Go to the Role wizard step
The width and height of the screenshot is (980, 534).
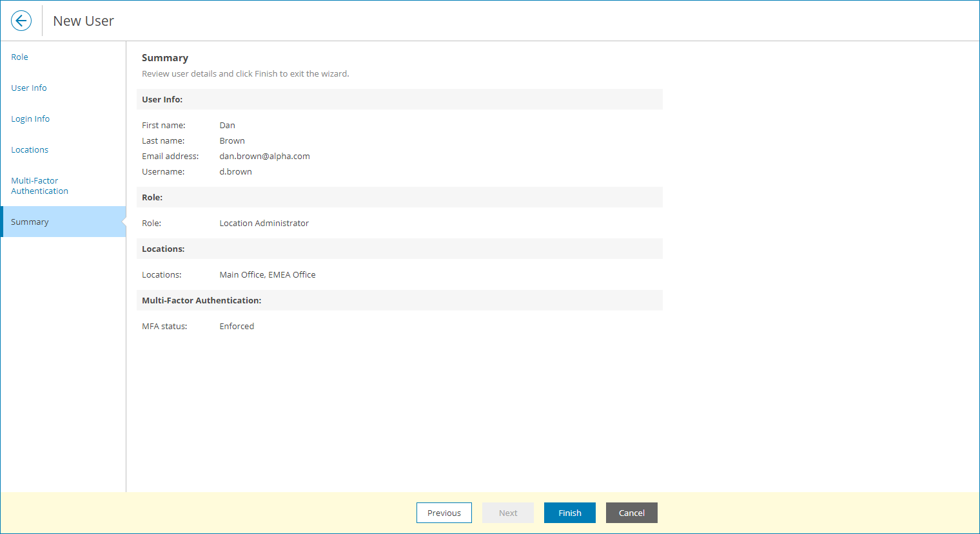point(19,57)
